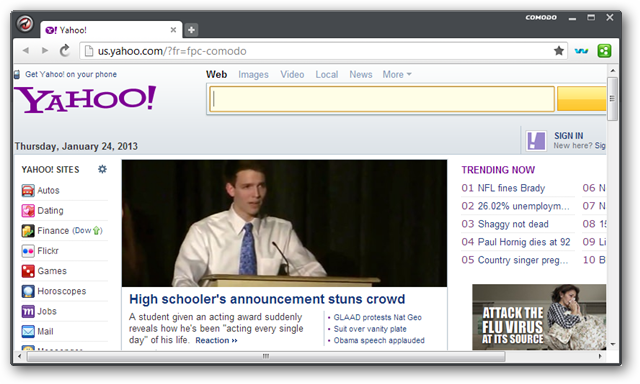Open the Horoscopes link
The height and width of the screenshot is (384, 640).
click(x=62, y=291)
